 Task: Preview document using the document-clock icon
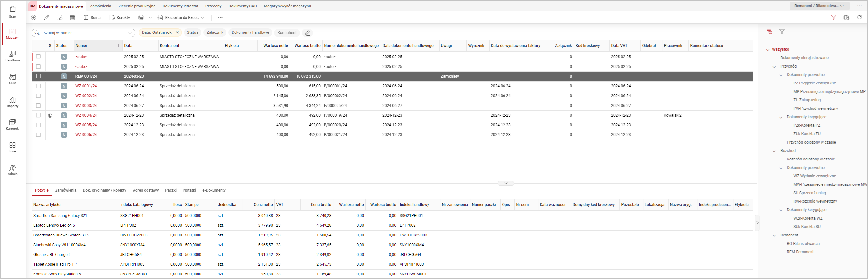60,18
